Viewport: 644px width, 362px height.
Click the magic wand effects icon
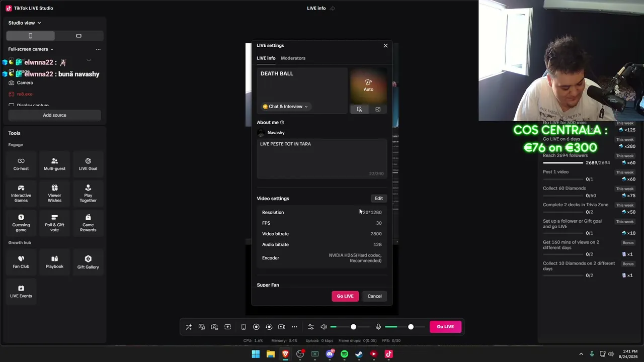pyautogui.click(x=189, y=327)
